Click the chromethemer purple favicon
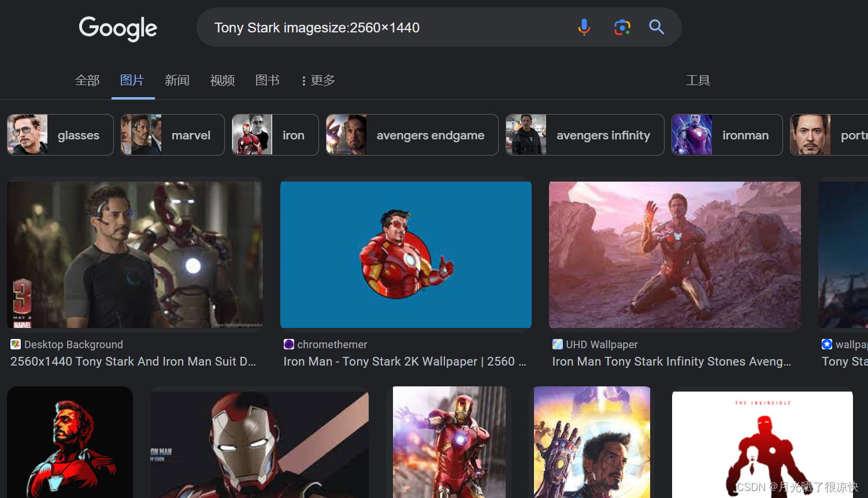Image resolution: width=868 pixels, height=498 pixels. (289, 344)
